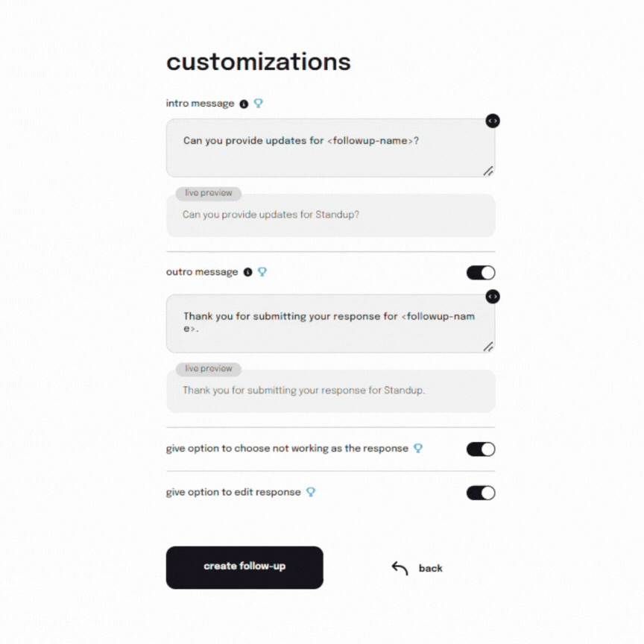Turn off the not working response option

[x=481, y=449]
